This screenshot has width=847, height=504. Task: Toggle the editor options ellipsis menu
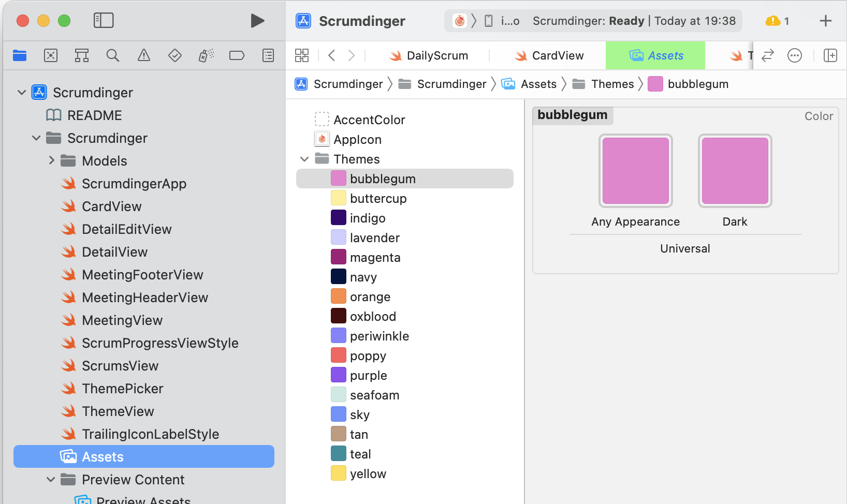point(795,55)
